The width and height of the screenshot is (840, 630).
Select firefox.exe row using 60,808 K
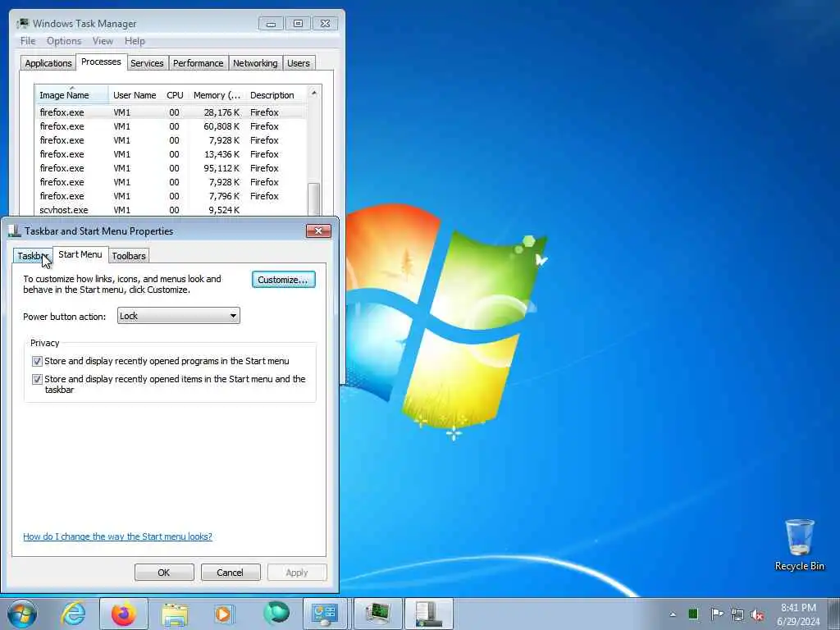point(171,126)
